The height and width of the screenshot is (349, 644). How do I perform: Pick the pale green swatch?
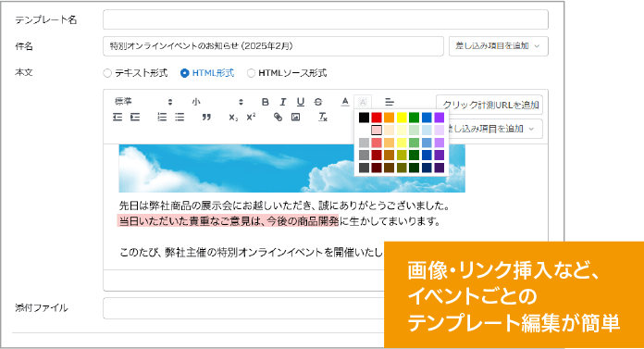[x=414, y=131]
